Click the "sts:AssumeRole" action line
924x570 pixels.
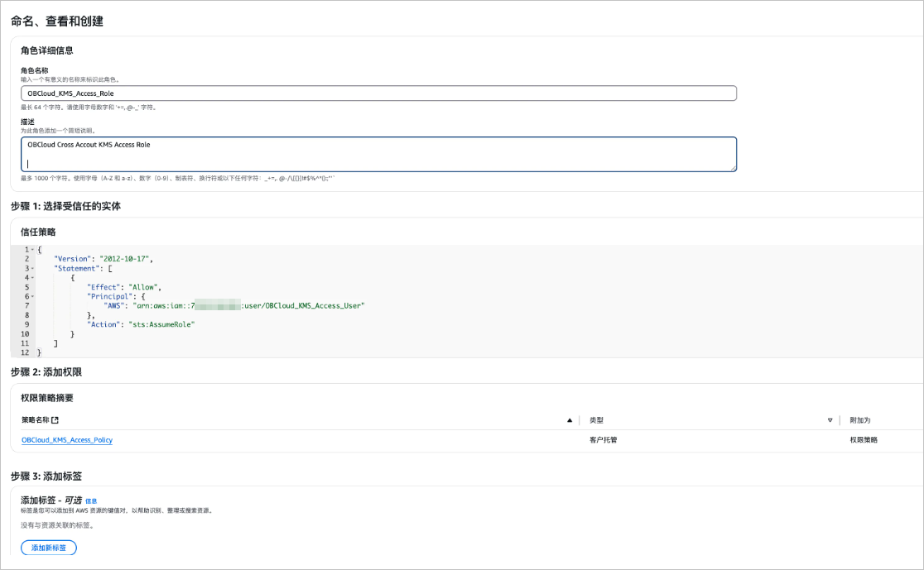(141, 324)
